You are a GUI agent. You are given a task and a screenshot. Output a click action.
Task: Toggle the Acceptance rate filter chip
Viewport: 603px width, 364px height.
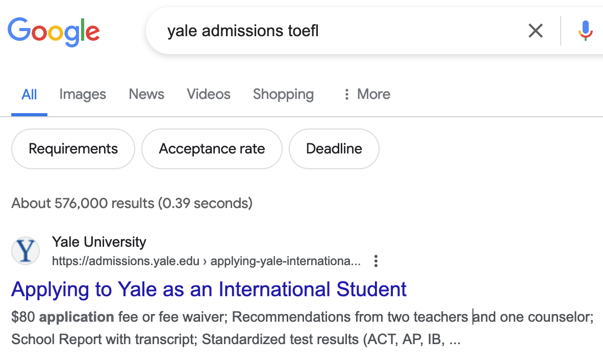pos(211,149)
